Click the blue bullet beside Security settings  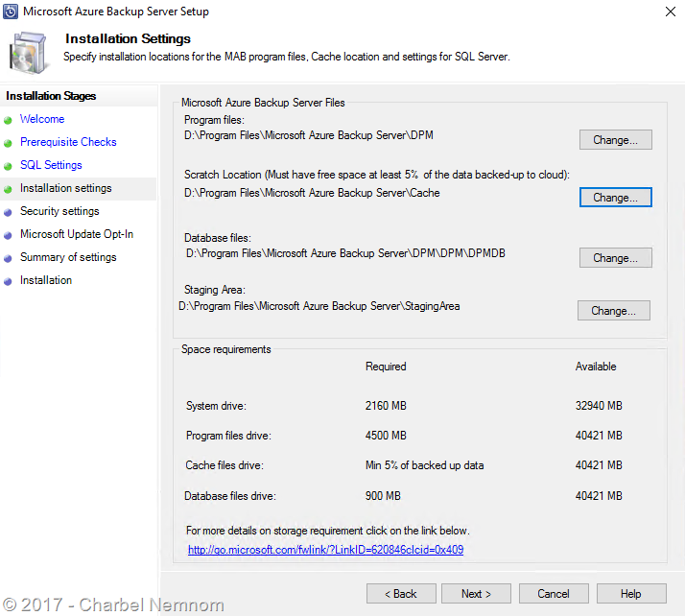tap(8, 212)
